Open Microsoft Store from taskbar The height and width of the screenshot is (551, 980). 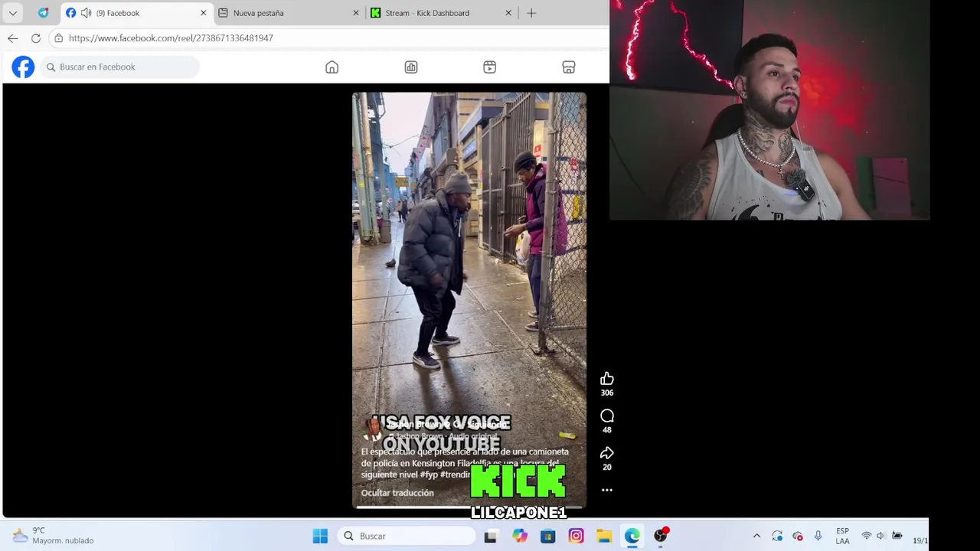coord(548,536)
